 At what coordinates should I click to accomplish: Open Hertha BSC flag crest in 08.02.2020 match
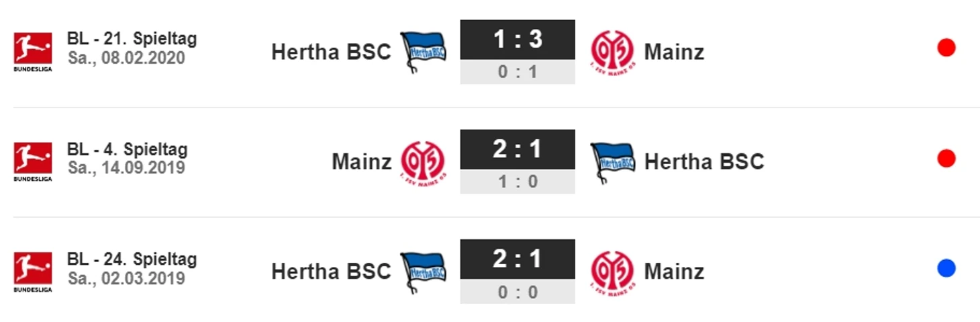[423, 52]
